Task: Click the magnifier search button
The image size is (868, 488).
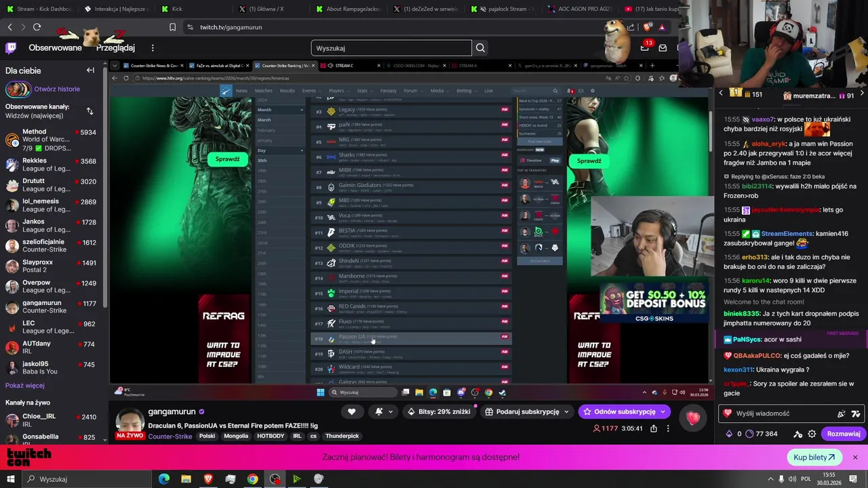Action: pos(480,48)
